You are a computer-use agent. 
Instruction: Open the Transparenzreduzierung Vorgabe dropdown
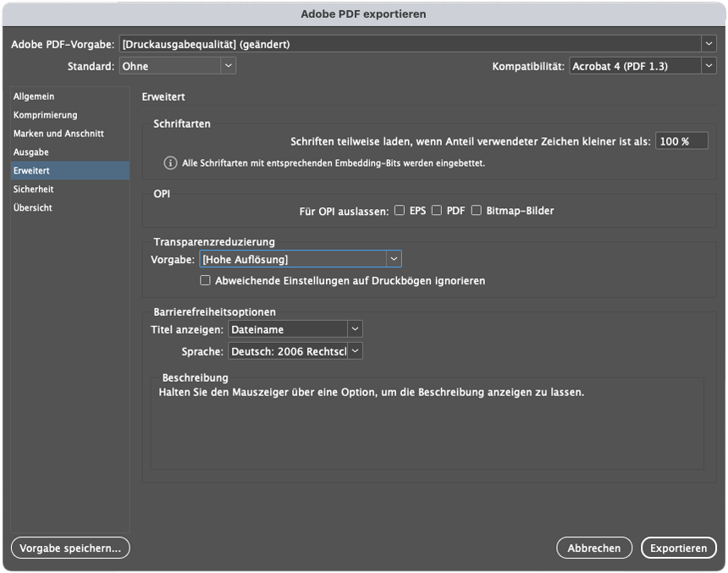pos(301,259)
